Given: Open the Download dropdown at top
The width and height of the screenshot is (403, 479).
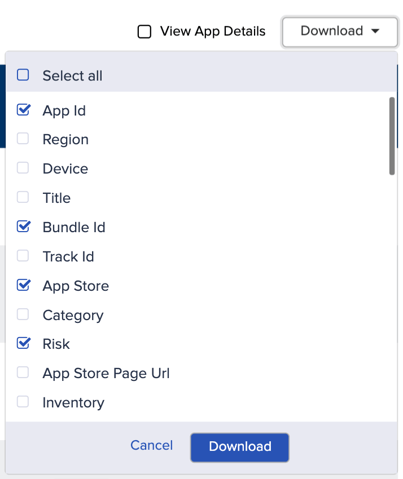Looking at the screenshot, I should point(340,32).
